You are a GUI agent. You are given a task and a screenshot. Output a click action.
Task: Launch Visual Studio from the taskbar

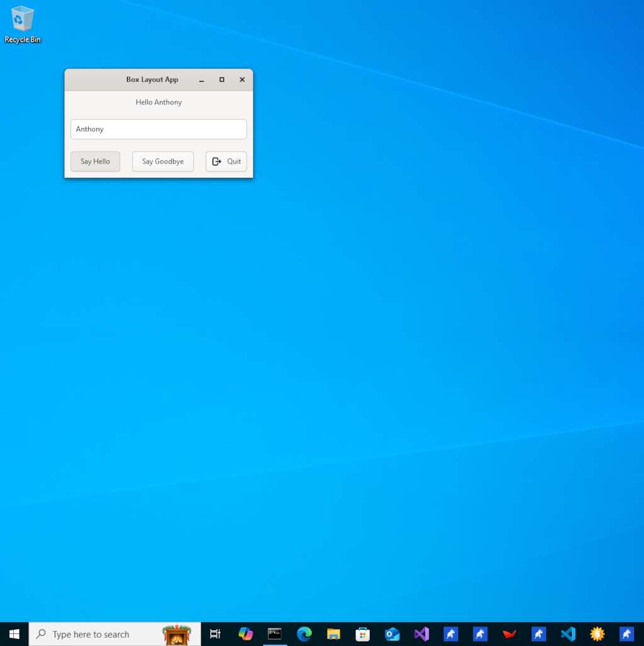421,633
